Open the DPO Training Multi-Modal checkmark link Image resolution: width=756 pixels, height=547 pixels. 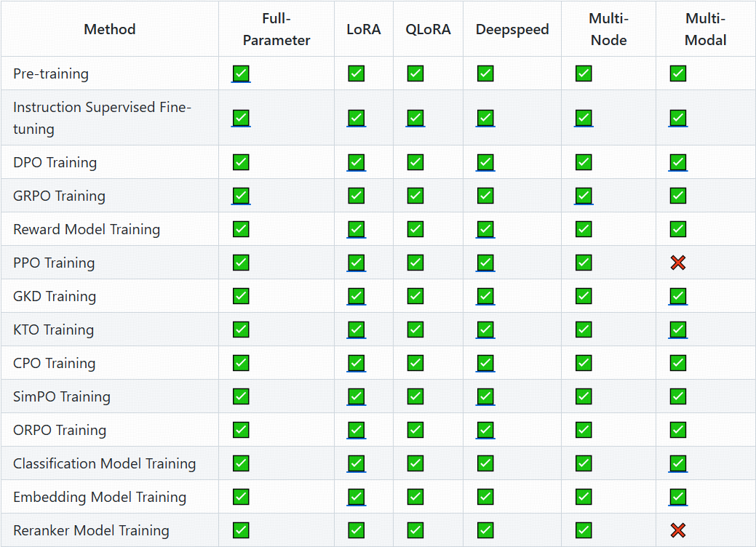click(x=678, y=162)
